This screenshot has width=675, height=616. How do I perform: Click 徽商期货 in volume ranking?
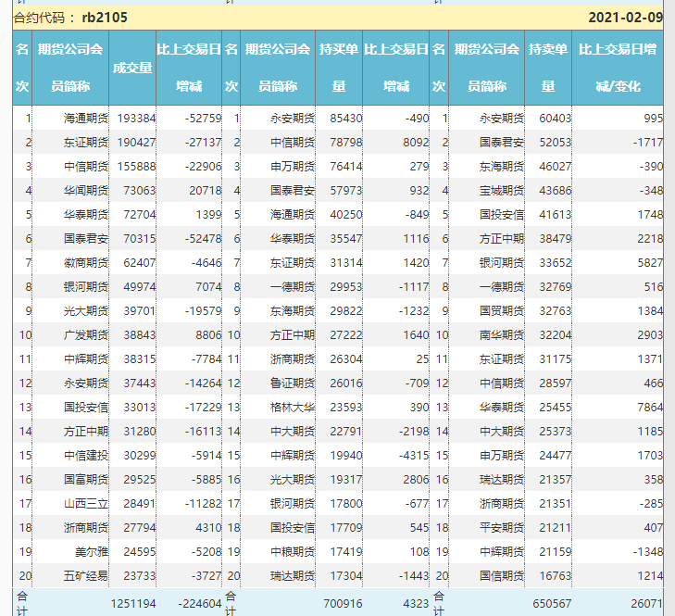coord(86,263)
